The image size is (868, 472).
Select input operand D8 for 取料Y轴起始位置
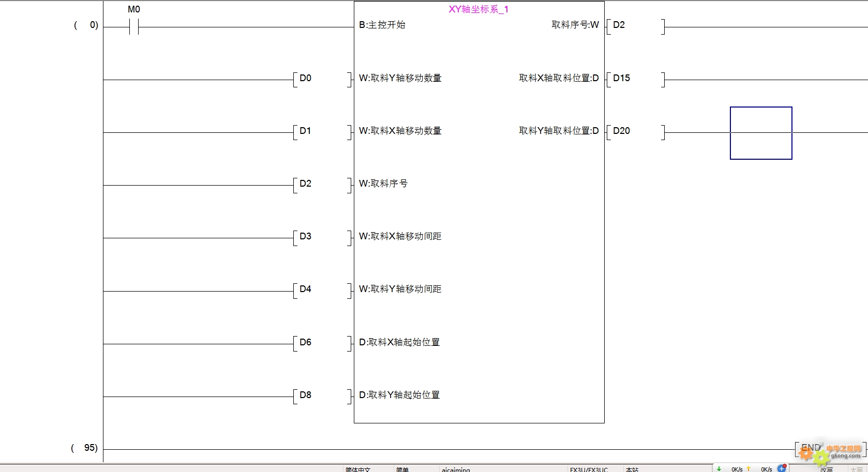tap(322, 396)
